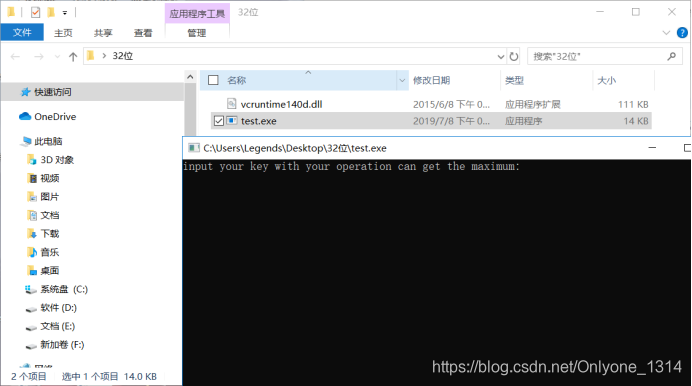Sort by 大小 column header
This screenshot has height=386, width=692.
tap(606, 80)
